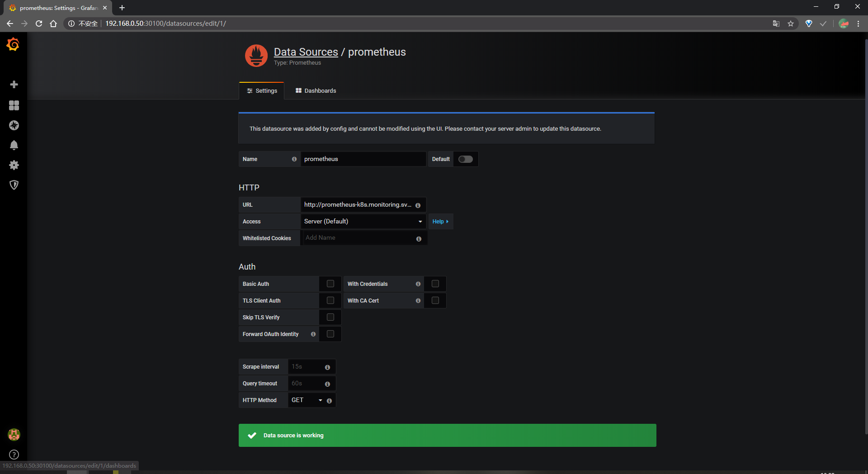Switch to the Dashboards tab
The width and height of the screenshot is (868, 474).
[x=316, y=90]
